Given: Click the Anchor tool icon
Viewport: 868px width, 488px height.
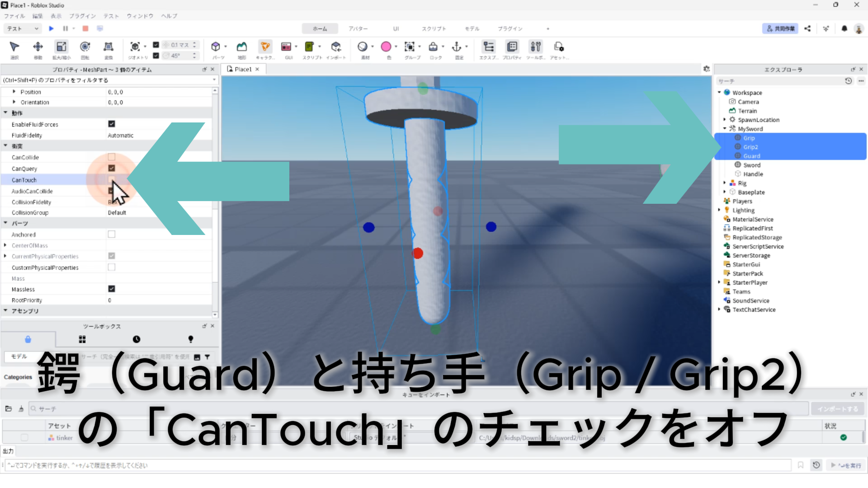Looking at the screenshot, I should [x=457, y=47].
